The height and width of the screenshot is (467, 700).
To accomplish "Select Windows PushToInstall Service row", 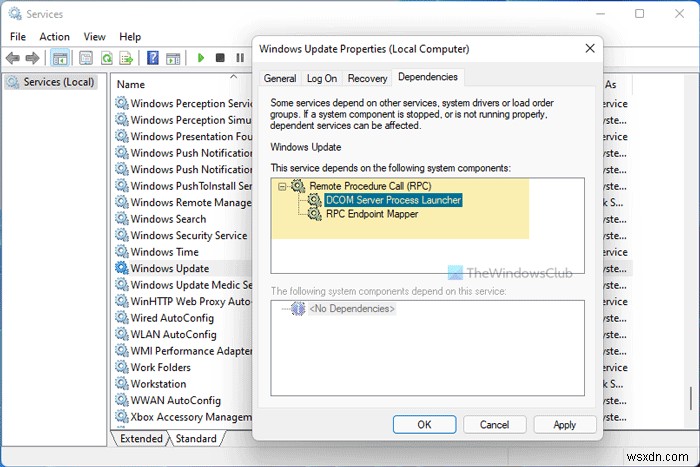I will [x=183, y=185].
